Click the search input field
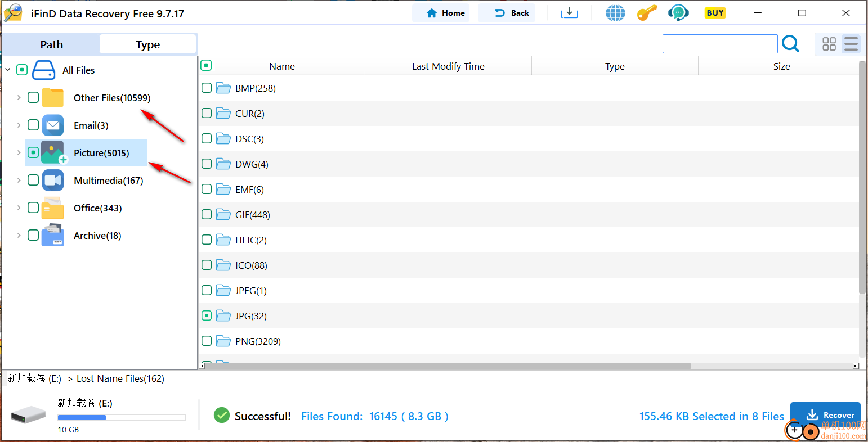868x442 pixels. coord(720,44)
